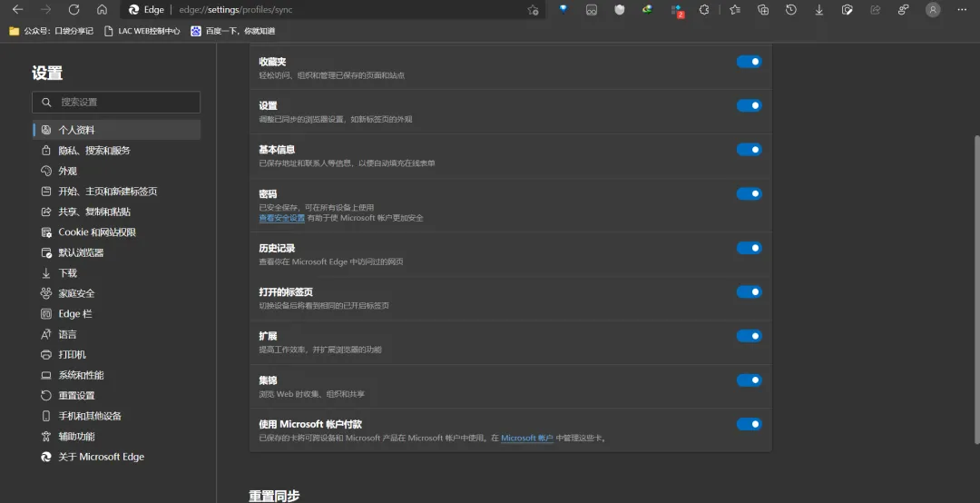Toggle 使用 Microsoft 帐户付款 switch
This screenshot has height=503, width=980.
749,424
